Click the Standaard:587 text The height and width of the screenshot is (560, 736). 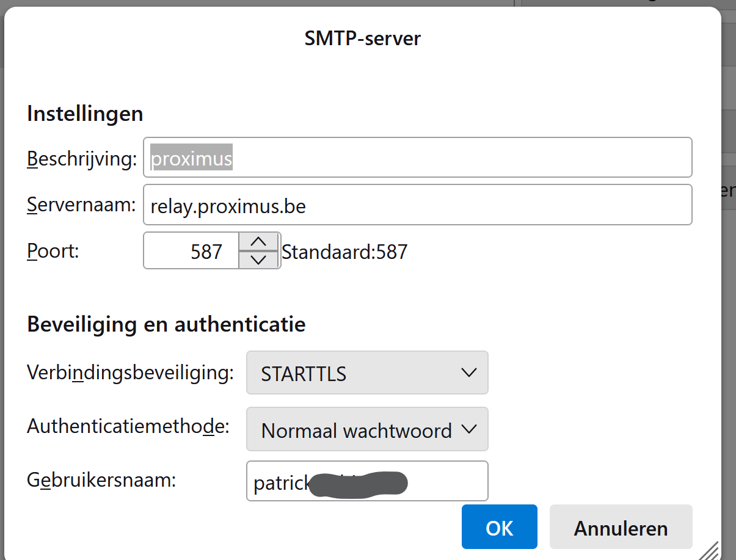344,252
